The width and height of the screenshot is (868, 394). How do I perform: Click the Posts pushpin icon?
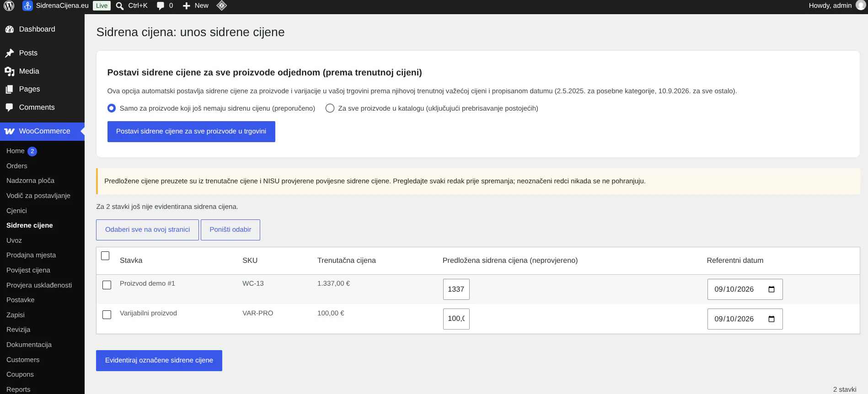pos(10,53)
